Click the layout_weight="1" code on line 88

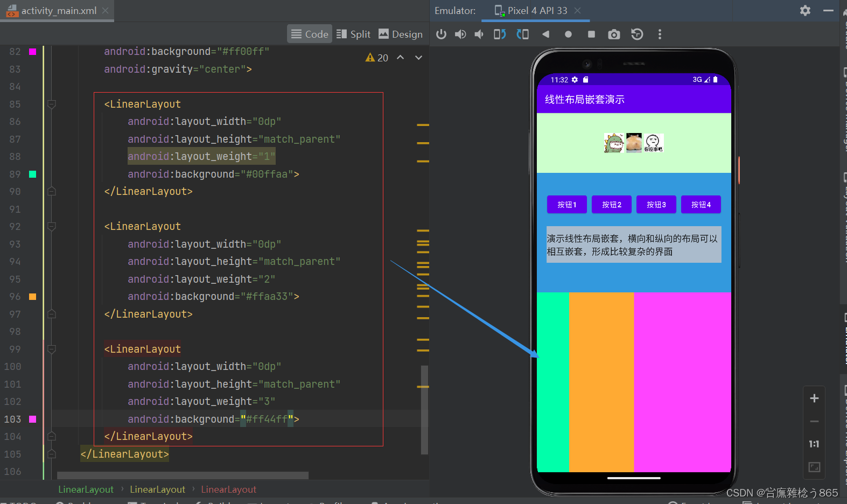[201, 157]
